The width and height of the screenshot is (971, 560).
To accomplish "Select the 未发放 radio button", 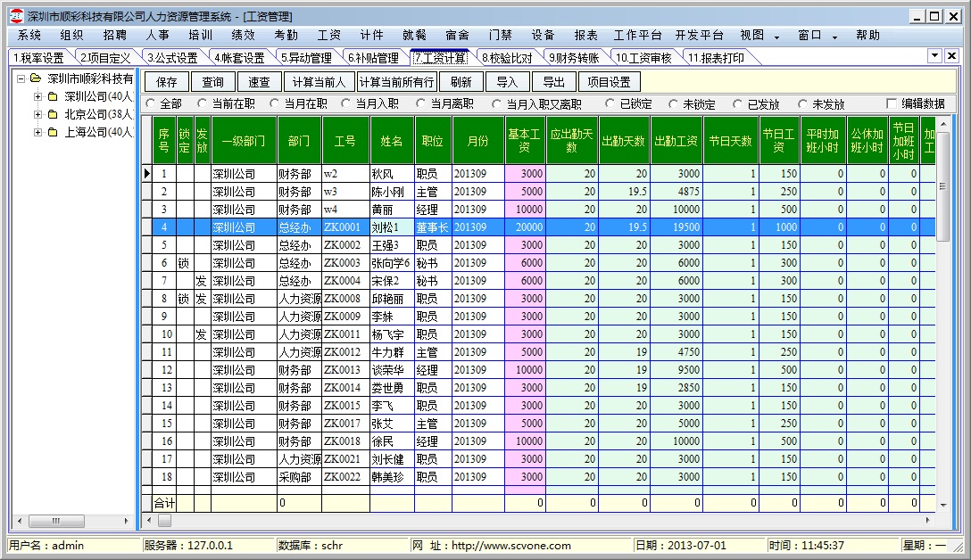I will [802, 104].
